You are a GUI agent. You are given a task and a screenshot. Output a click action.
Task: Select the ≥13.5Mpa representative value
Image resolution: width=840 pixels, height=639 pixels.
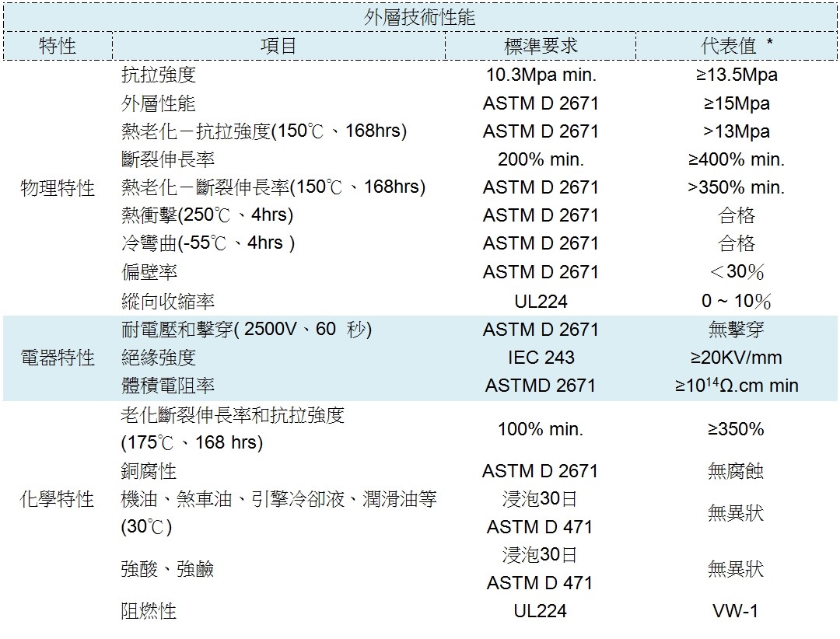coord(736,75)
